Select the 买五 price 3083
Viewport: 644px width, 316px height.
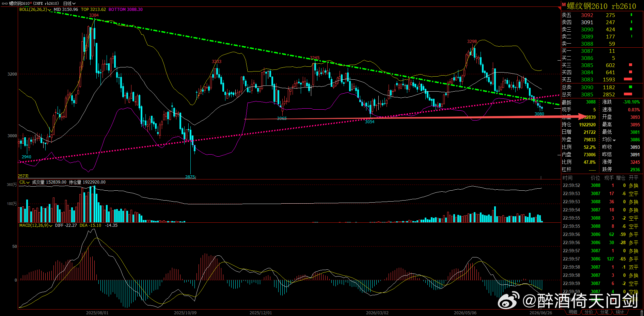coord(587,80)
